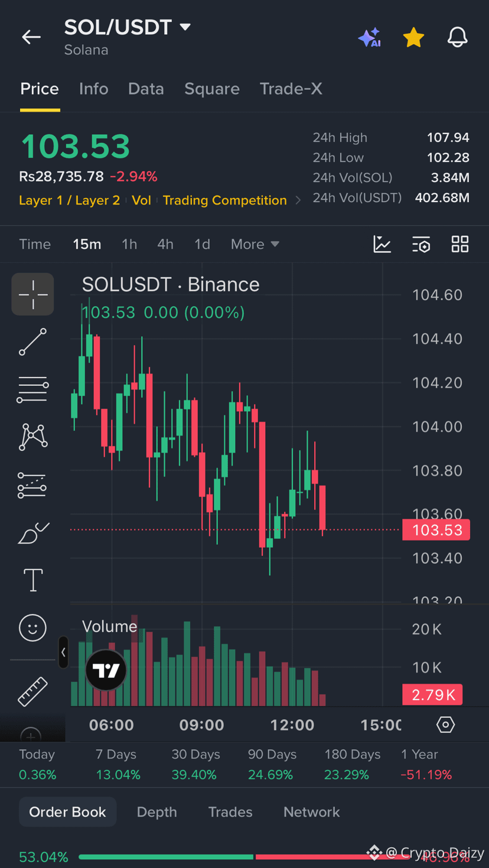Open the Square tab

point(212,89)
